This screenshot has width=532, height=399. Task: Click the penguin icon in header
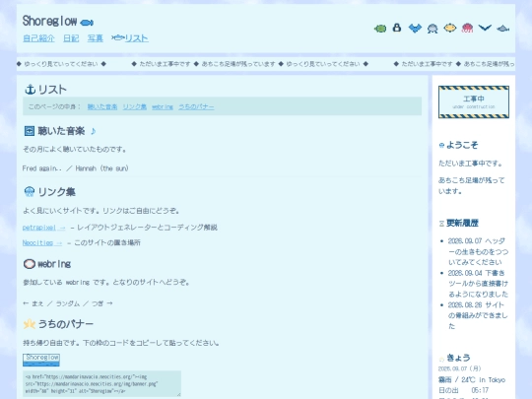[397, 28]
